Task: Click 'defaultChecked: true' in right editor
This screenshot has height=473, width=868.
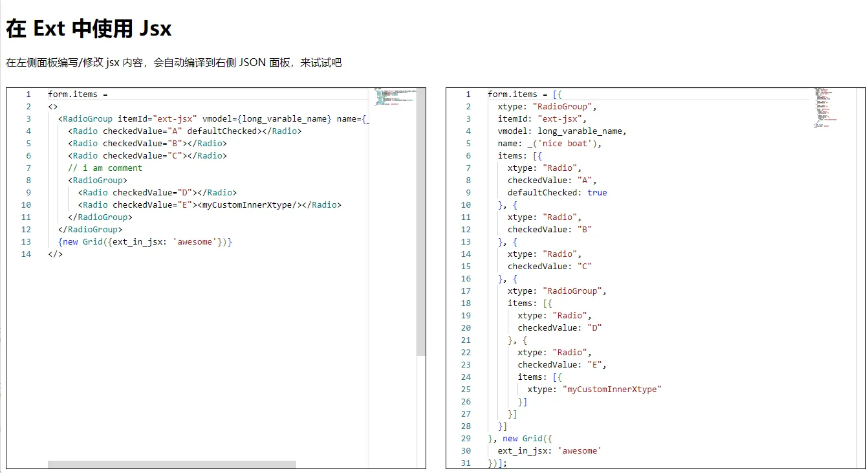Action: click(558, 193)
